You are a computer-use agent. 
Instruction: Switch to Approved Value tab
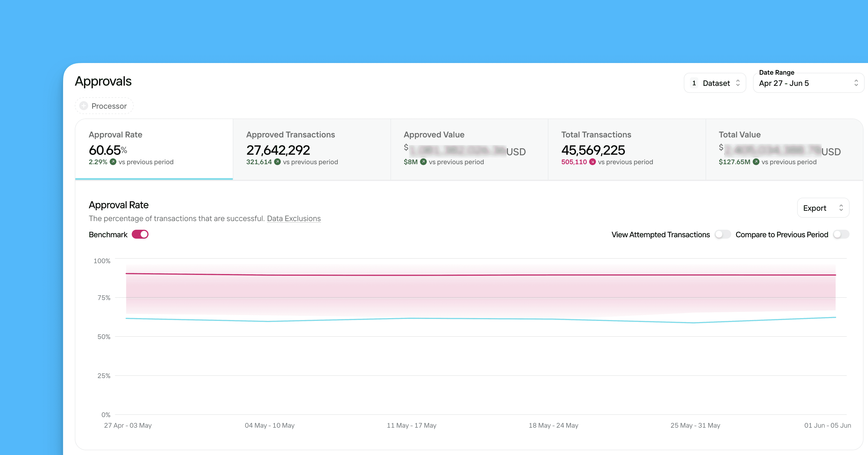(x=469, y=149)
